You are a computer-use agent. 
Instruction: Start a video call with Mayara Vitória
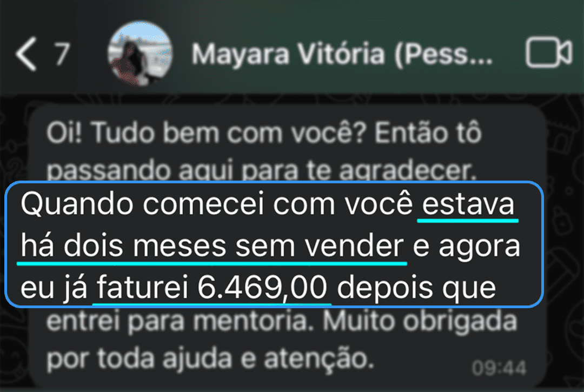coord(549,52)
